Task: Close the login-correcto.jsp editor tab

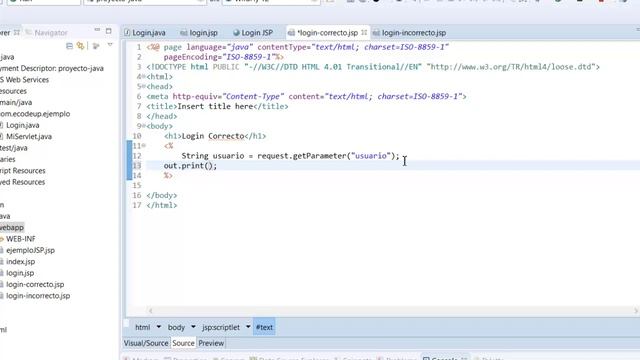Action: pyautogui.click(x=364, y=32)
